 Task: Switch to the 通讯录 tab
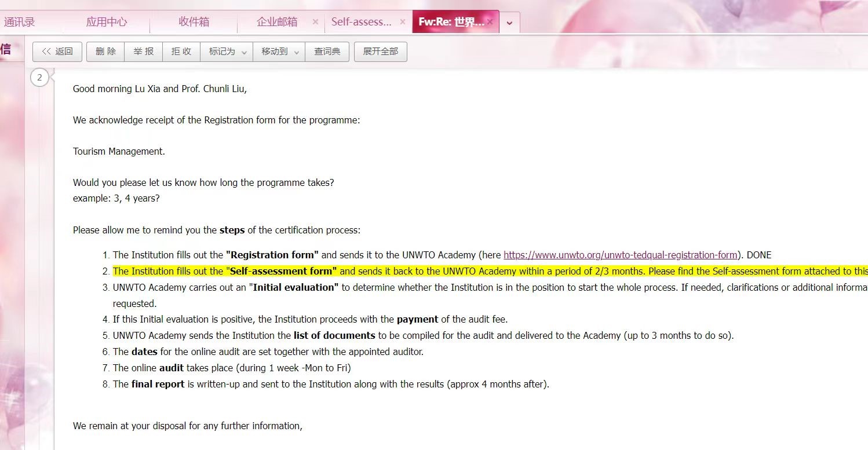(20, 22)
